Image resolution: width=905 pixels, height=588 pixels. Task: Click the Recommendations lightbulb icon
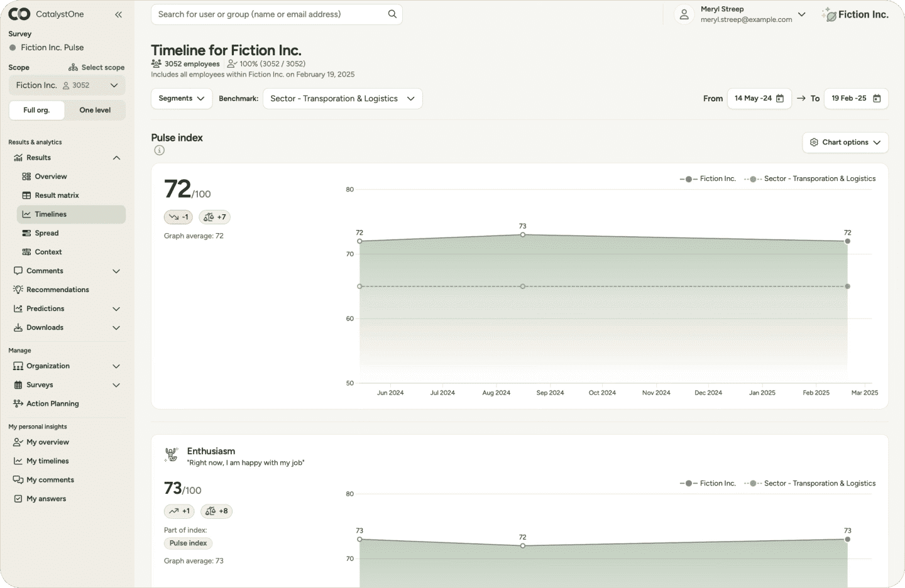pos(18,290)
